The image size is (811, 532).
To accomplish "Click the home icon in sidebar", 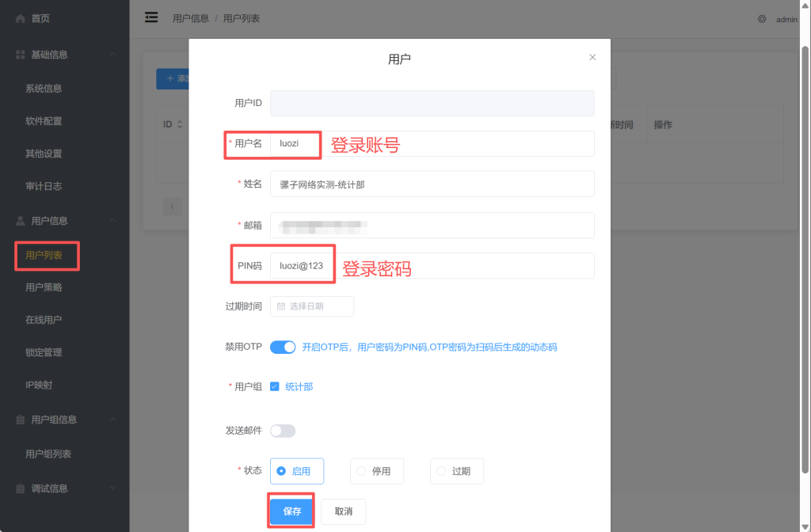I will pos(21,18).
